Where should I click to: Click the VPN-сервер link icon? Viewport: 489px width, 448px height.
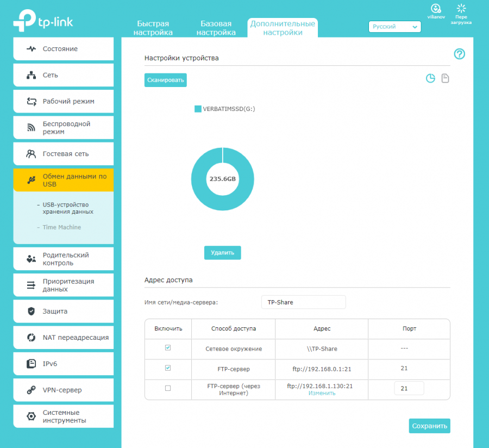pos(31,390)
